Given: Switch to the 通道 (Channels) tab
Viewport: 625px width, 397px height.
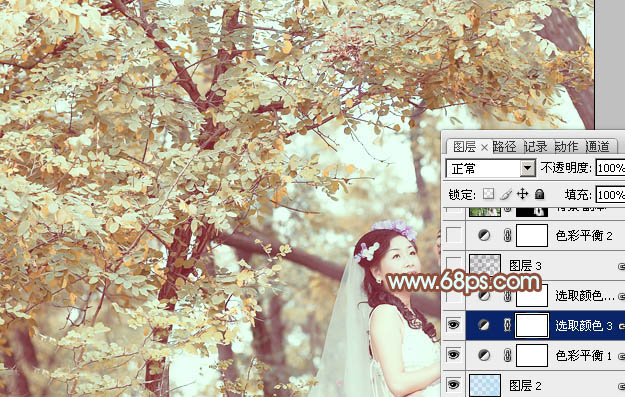Looking at the screenshot, I should coord(597,147).
